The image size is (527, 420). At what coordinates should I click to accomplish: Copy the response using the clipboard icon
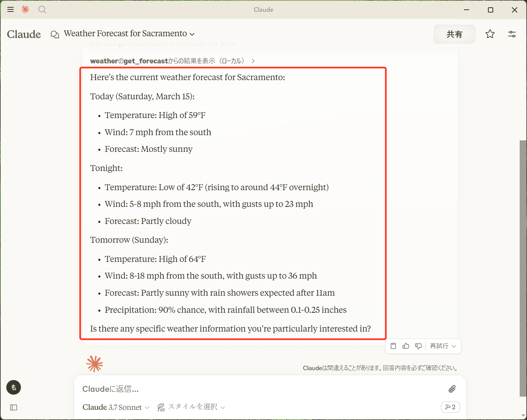point(393,346)
